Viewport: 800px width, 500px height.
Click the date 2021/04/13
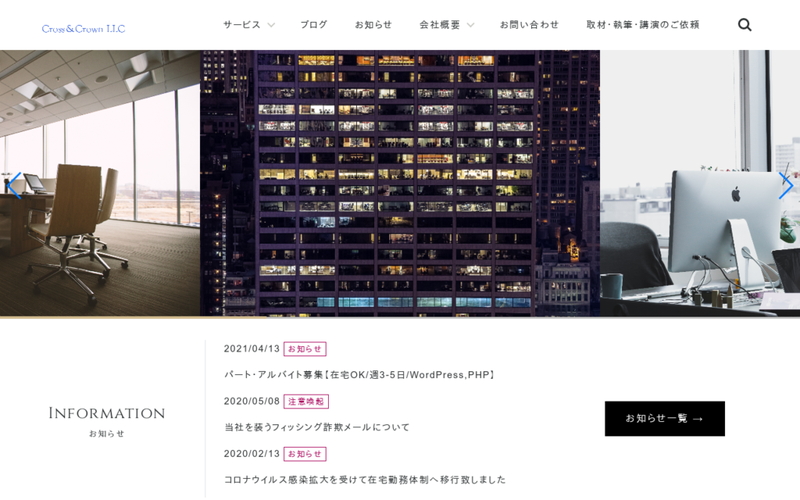tap(252, 348)
